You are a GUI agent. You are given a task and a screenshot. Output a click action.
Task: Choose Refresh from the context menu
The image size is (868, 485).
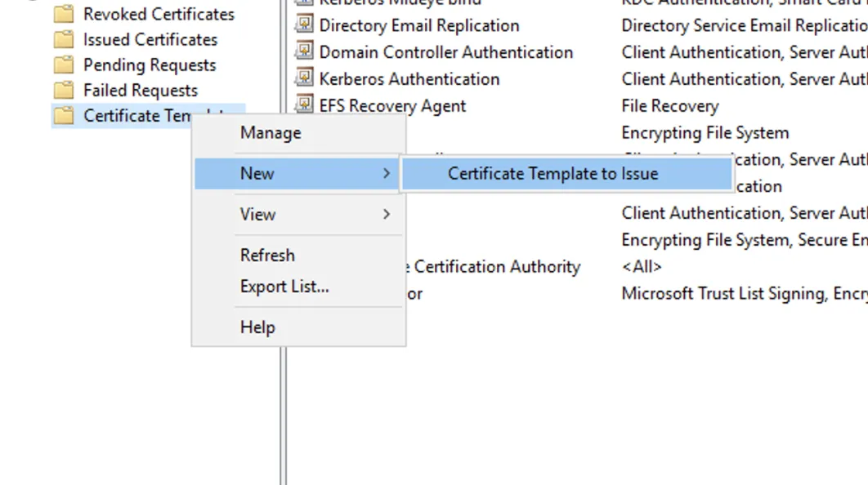(x=267, y=255)
